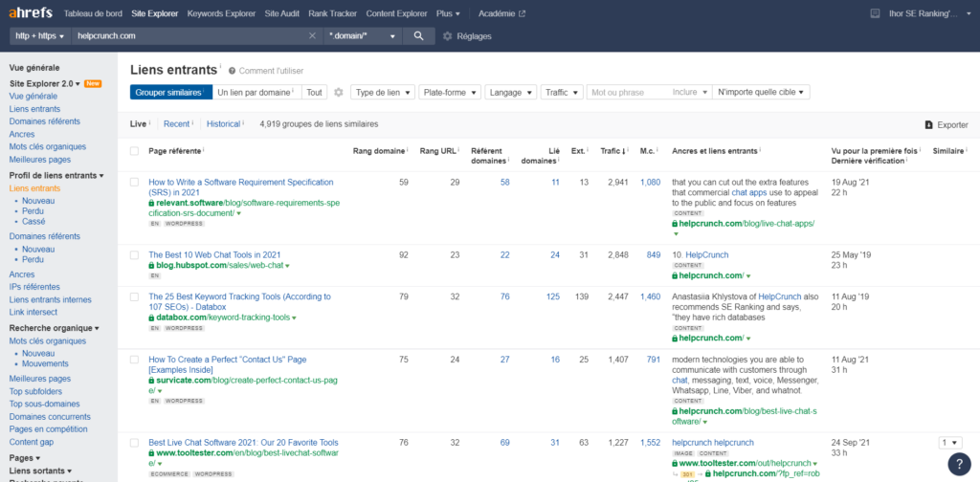Sort by Rang domaine column header
Image resolution: width=980 pixels, height=482 pixels.
click(380, 151)
